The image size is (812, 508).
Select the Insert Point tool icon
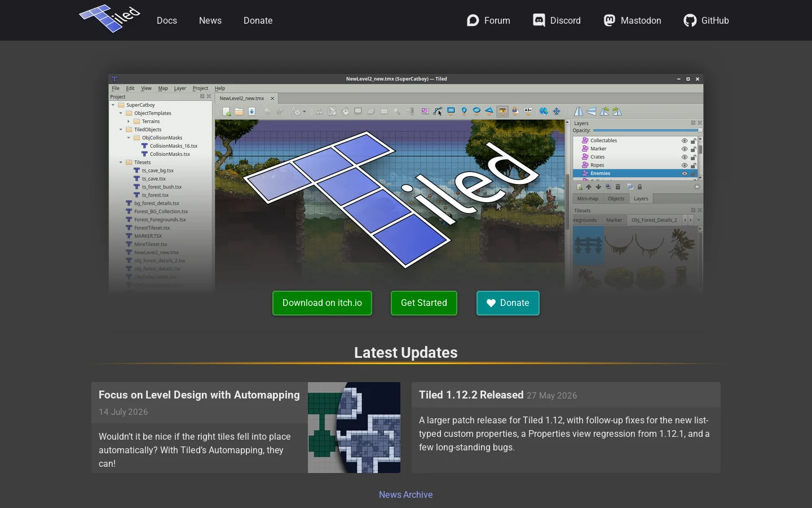[x=464, y=111]
